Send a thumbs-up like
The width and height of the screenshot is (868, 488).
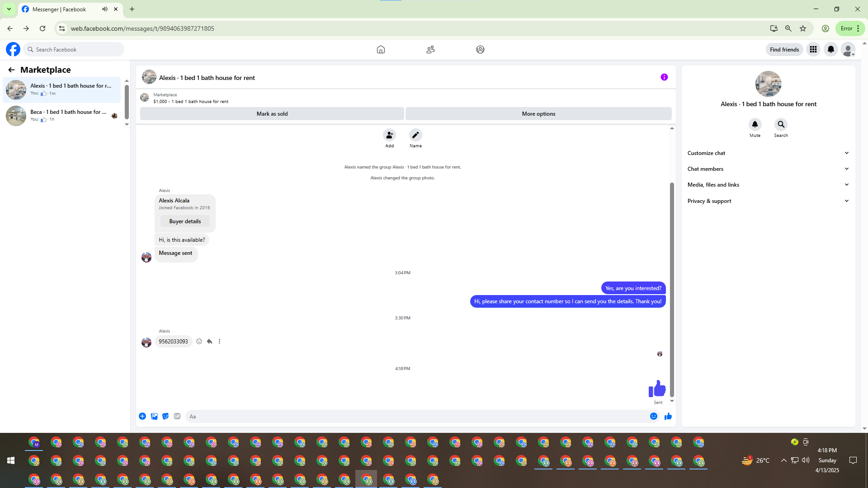pyautogui.click(x=668, y=416)
